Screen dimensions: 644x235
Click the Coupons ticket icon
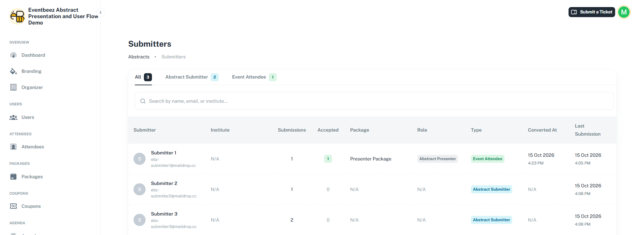(13, 206)
